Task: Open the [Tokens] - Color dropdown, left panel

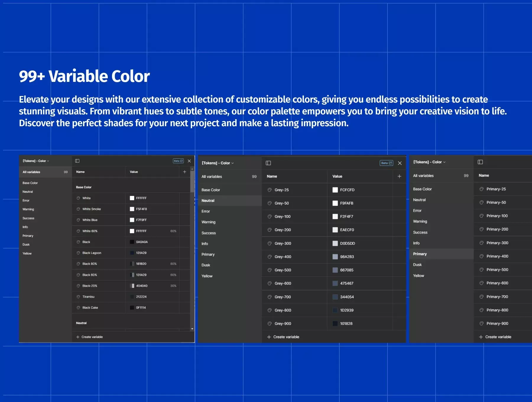Action: point(36,161)
